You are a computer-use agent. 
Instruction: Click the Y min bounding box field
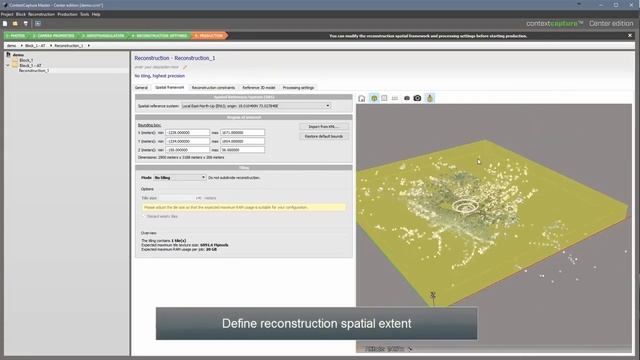click(187, 141)
